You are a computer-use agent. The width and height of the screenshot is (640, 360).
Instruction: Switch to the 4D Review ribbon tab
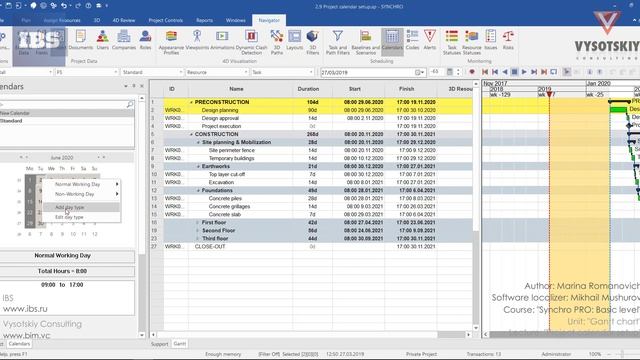pos(124,20)
